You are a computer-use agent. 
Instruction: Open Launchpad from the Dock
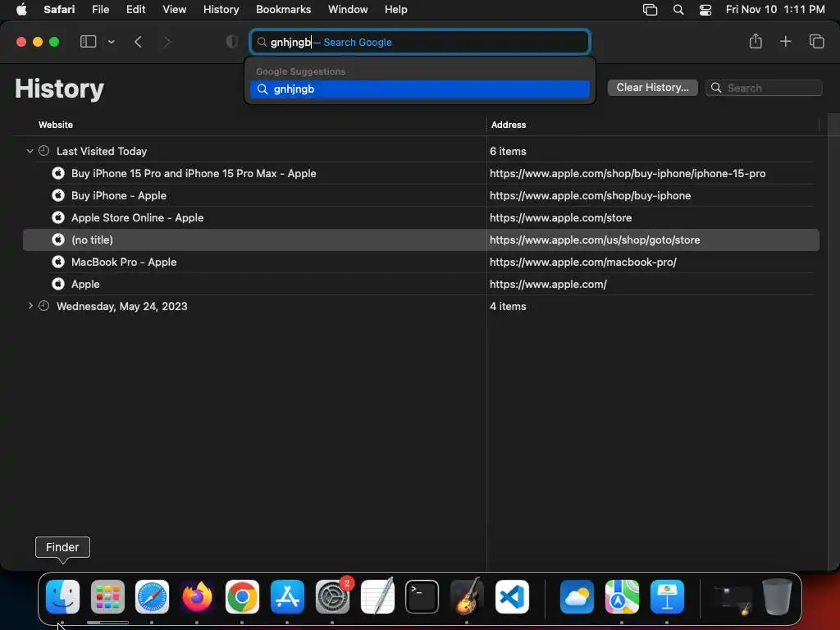(x=107, y=596)
